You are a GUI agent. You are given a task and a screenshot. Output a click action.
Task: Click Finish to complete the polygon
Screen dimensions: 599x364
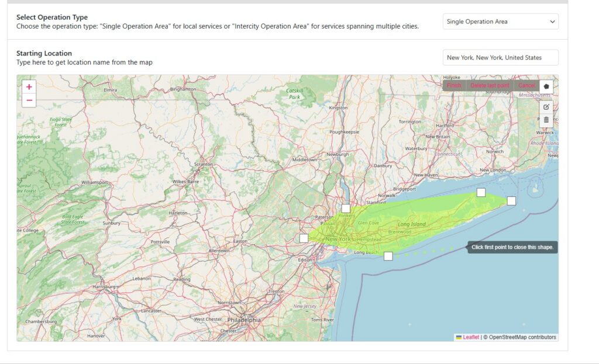pos(455,85)
